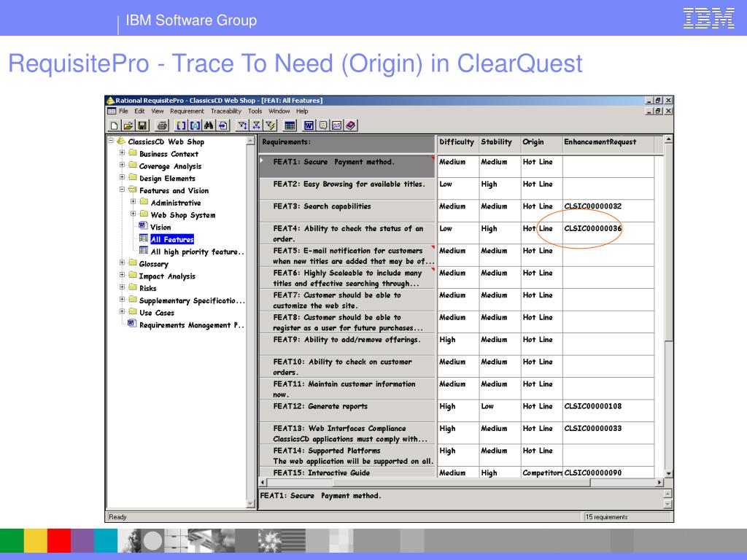Expand the Impact Analysis folder
The image size is (747, 560).
click(x=122, y=275)
